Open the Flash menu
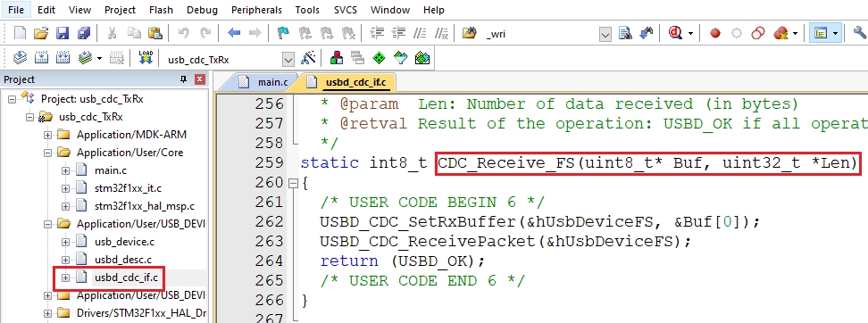Screen dimensions: 868x323 (x=161, y=10)
